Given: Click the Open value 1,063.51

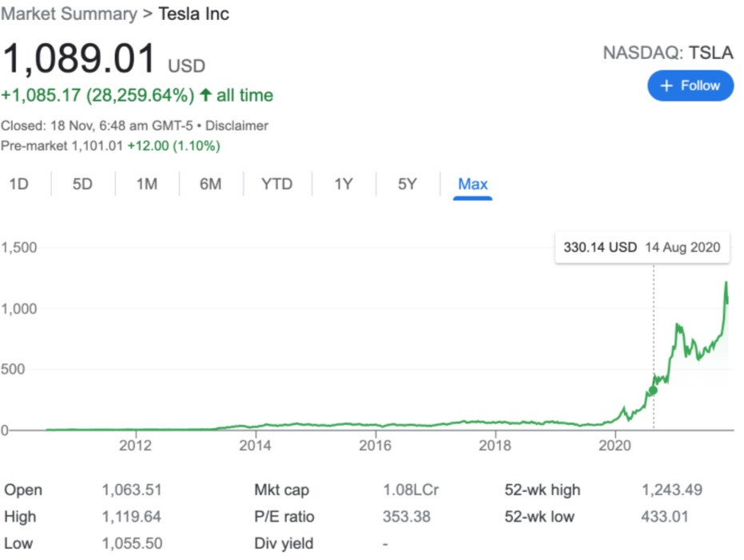Looking at the screenshot, I should coord(132,490).
